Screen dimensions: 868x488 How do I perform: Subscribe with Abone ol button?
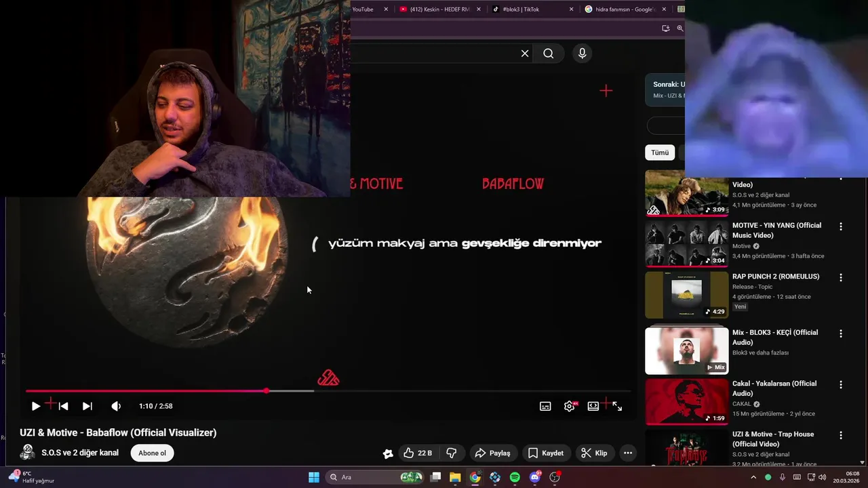(153, 453)
